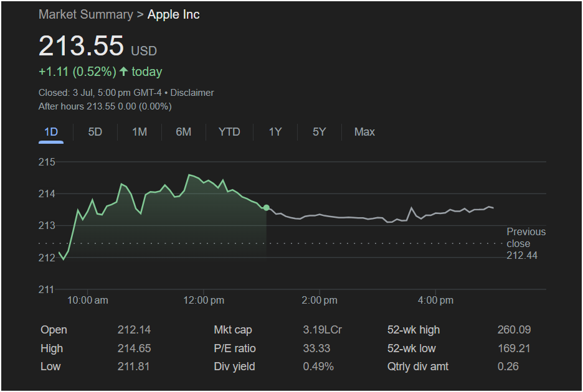Open the Market Summary breadcrumb link
Image resolution: width=583 pixels, height=392 pixels.
tap(86, 14)
